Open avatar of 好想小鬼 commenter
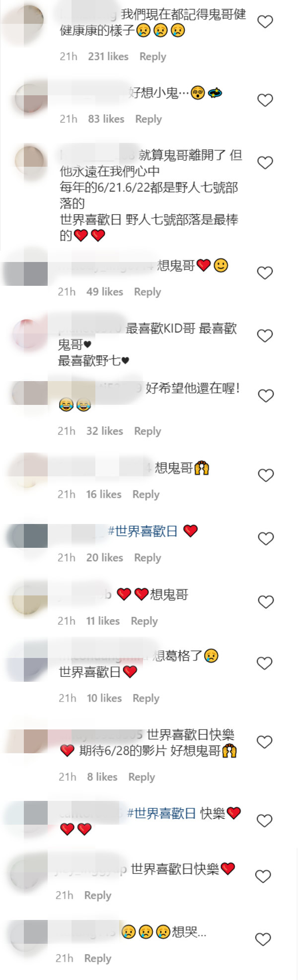298x980 pixels. click(28, 98)
